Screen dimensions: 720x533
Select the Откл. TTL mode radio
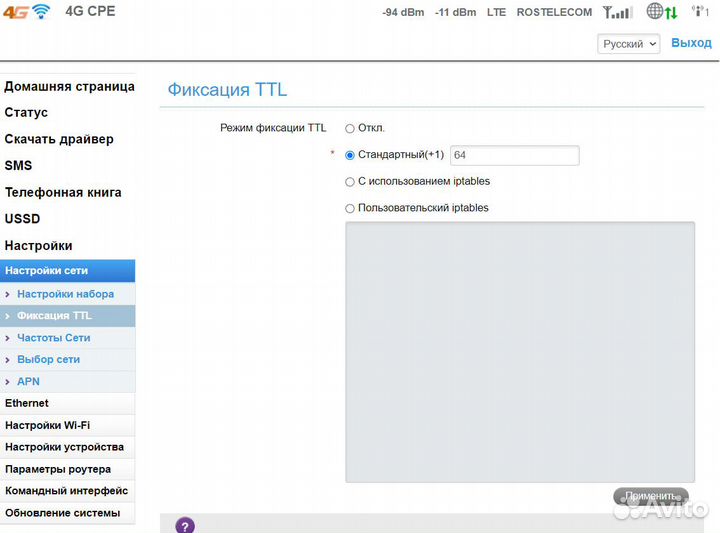(350, 129)
